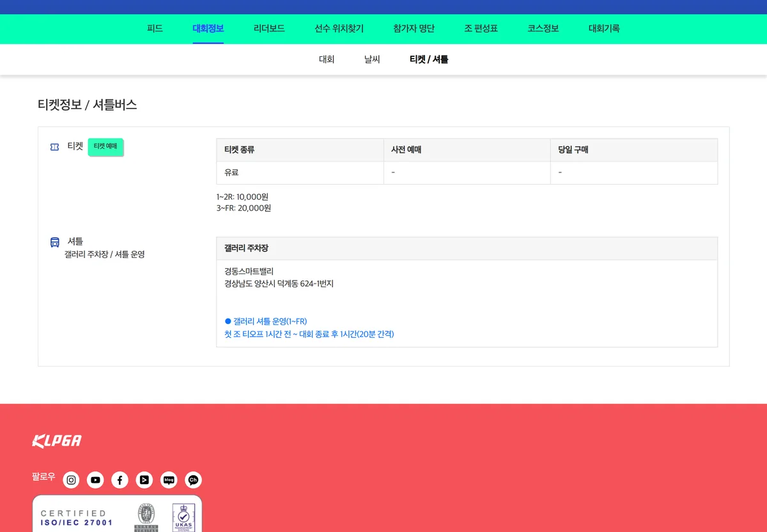Click the shuttle schedule line 첫 조 티오프 1시간 전

[309, 334]
